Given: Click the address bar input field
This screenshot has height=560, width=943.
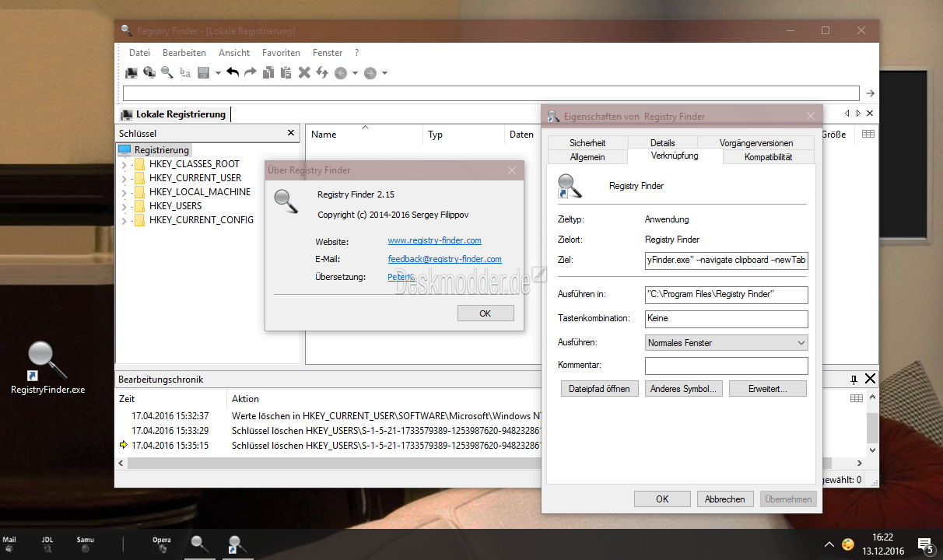Looking at the screenshot, I should point(491,93).
